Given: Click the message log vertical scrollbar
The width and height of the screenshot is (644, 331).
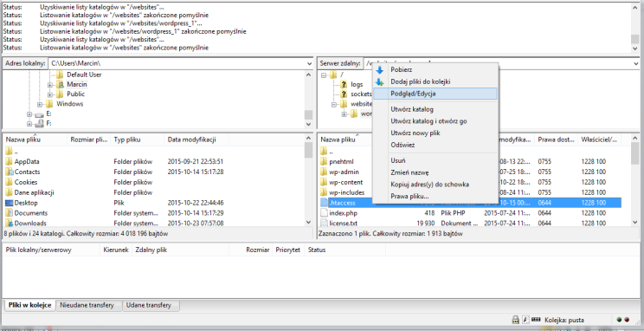Looking at the screenshot, I should [635, 28].
